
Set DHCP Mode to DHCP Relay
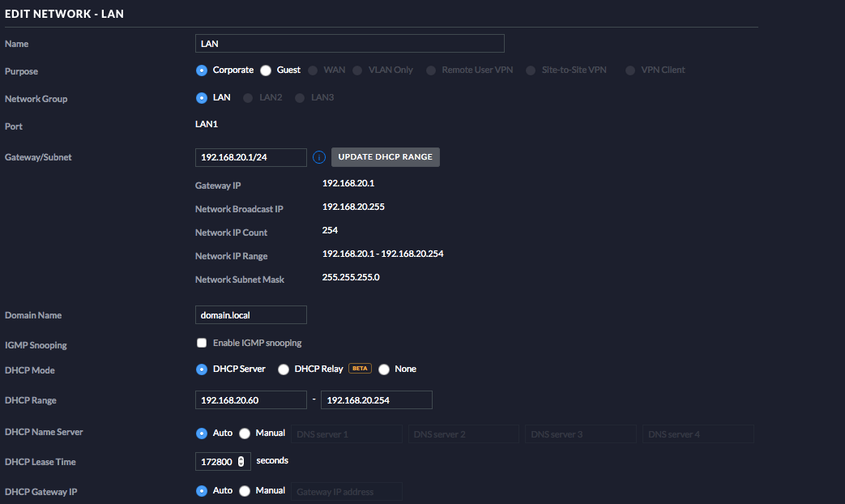tap(284, 369)
